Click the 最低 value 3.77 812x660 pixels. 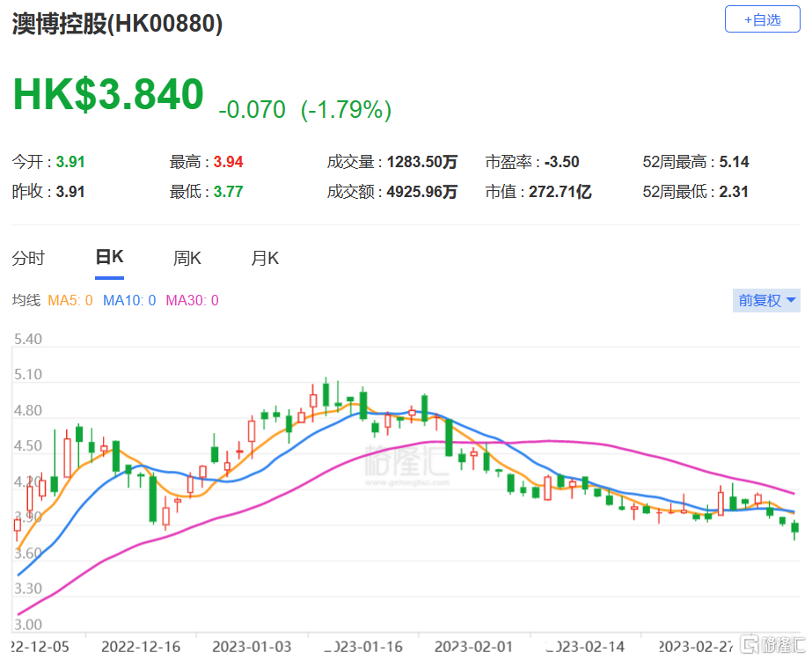pyautogui.click(x=229, y=192)
